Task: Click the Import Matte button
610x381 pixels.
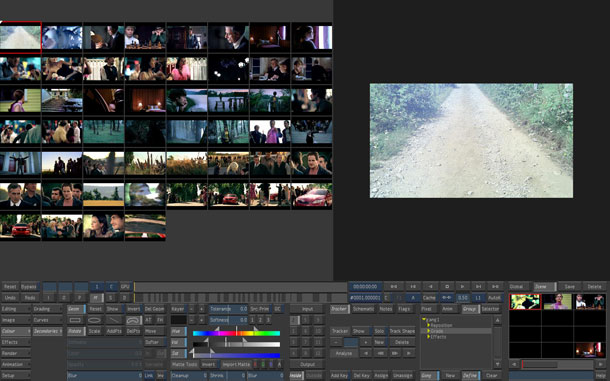Action: (236, 364)
